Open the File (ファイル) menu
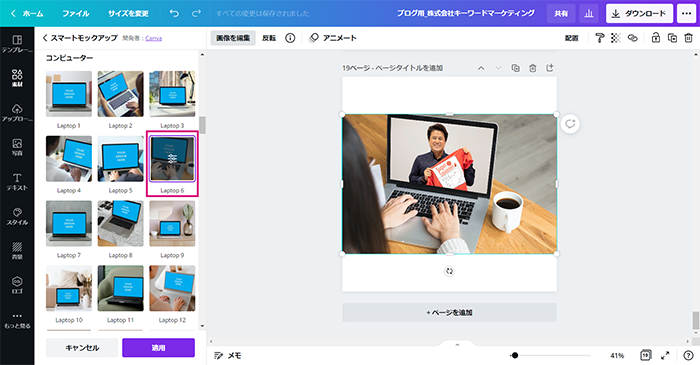The width and height of the screenshot is (700, 365). [x=75, y=13]
